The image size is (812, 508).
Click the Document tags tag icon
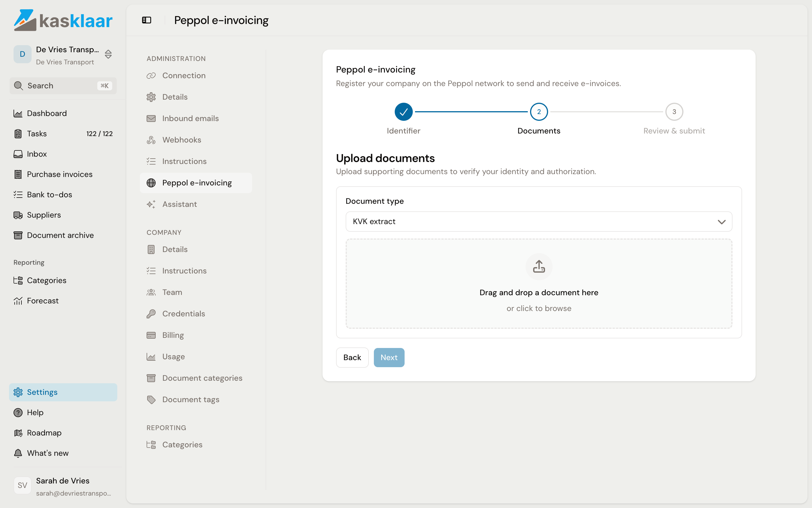click(x=151, y=399)
